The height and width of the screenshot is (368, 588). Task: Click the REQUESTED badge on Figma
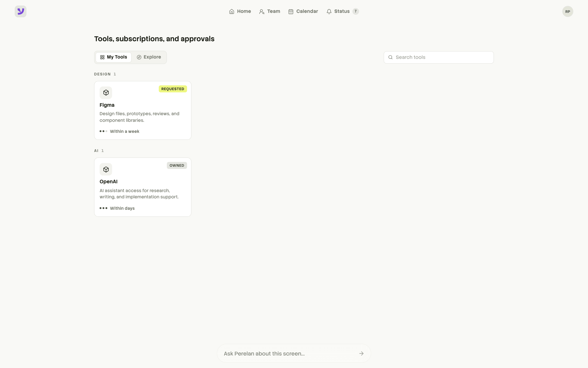click(173, 89)
